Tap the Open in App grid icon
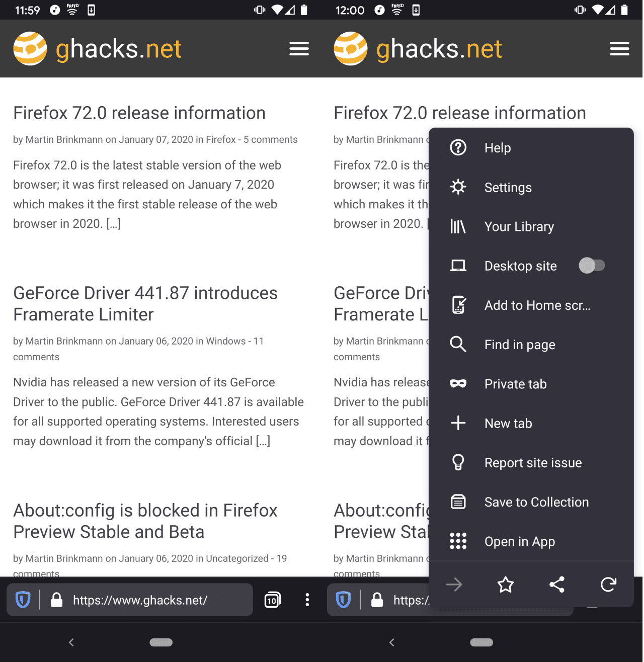This screenshot has width=644, height=662. [x=458, y=541]
